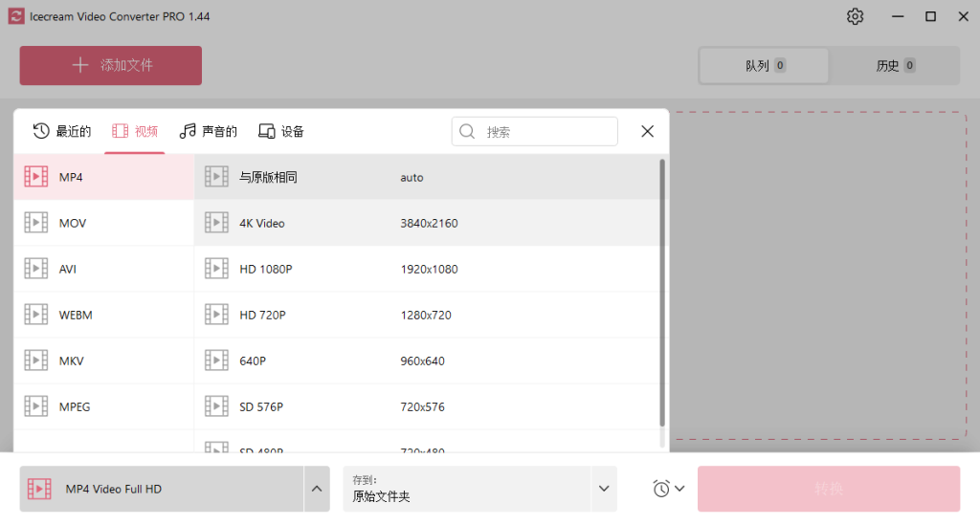Click the film strip icon on the 视频 tab

click(x=120, y=131)
